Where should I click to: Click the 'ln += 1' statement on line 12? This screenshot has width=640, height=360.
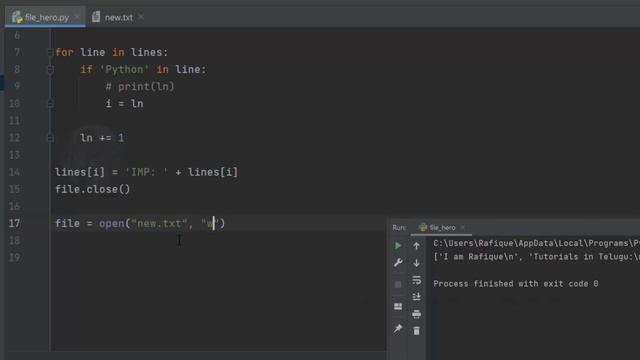pos(102,138)
